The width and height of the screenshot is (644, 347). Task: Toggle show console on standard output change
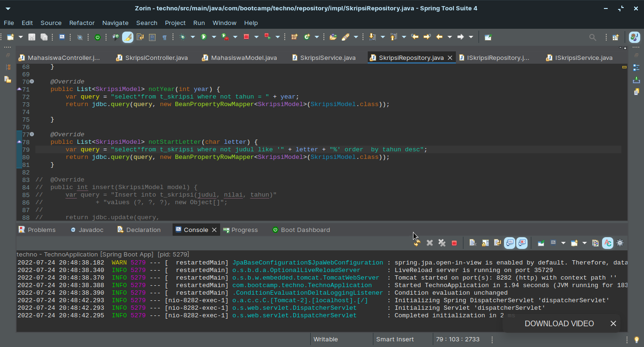[x=510, y=243]
